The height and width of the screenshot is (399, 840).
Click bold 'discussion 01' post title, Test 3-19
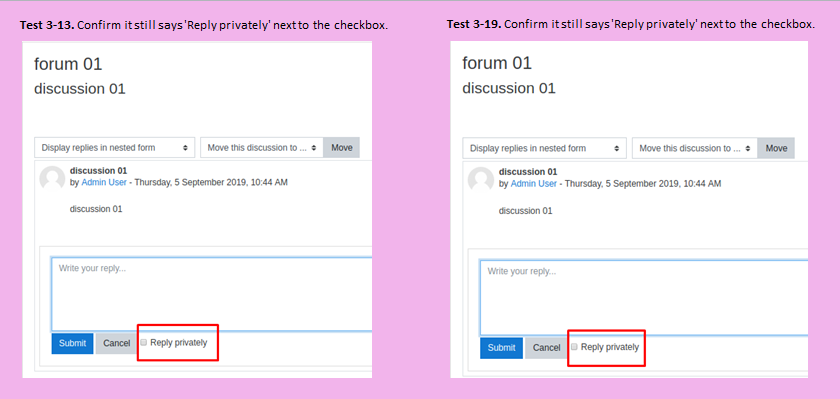tap(528, 172)
